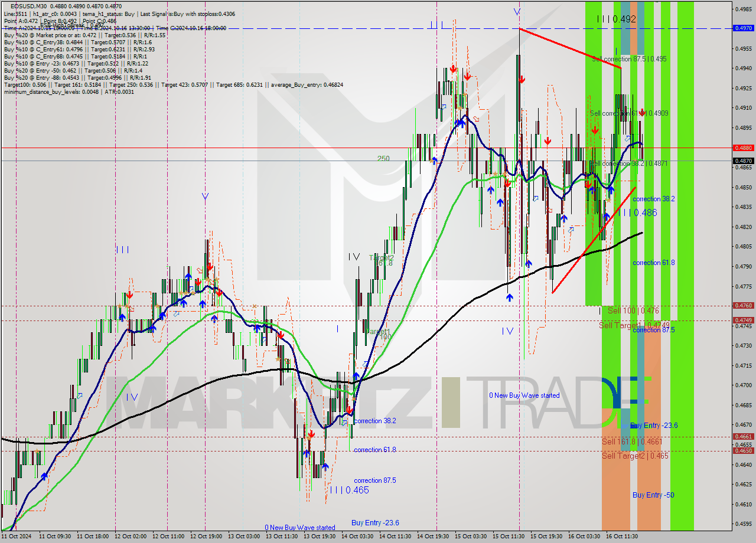Click 'Buy %10 @ C_Entry88: 0.4745' line
The width and height of the screenshot is (756, 543).
74,57
